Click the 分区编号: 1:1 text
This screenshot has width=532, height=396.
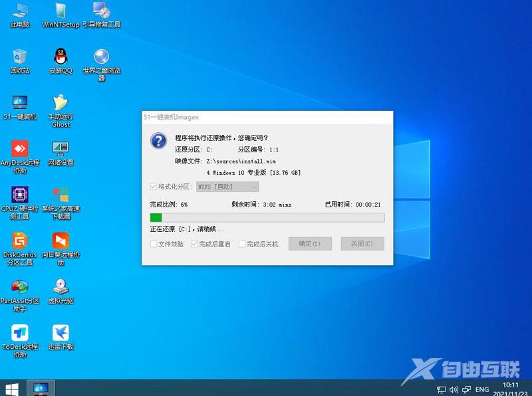tap(258, 149)
